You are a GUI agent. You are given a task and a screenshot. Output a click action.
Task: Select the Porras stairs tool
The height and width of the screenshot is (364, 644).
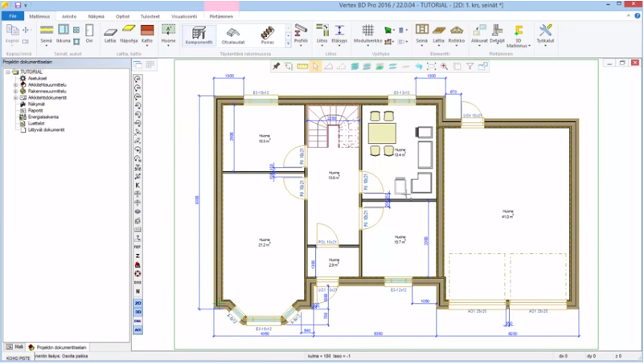(268, 35)
